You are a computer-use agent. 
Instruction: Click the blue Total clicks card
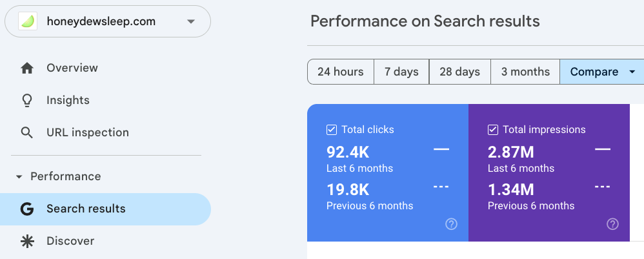(x=387, y=174)
